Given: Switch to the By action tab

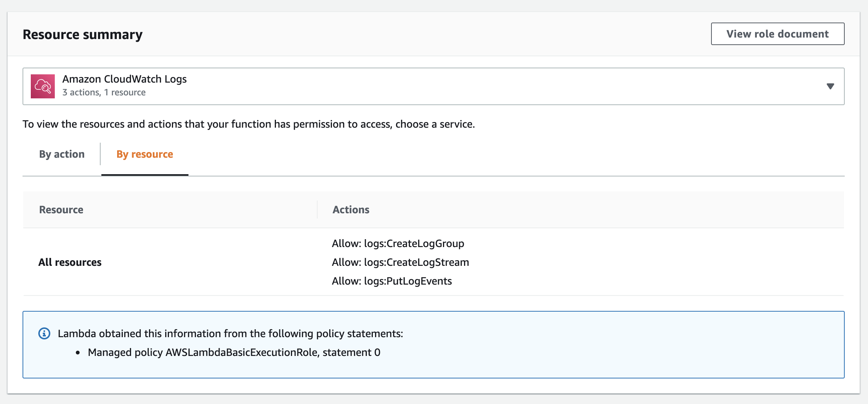Looking at the screenshot, I should coord(62,154).
